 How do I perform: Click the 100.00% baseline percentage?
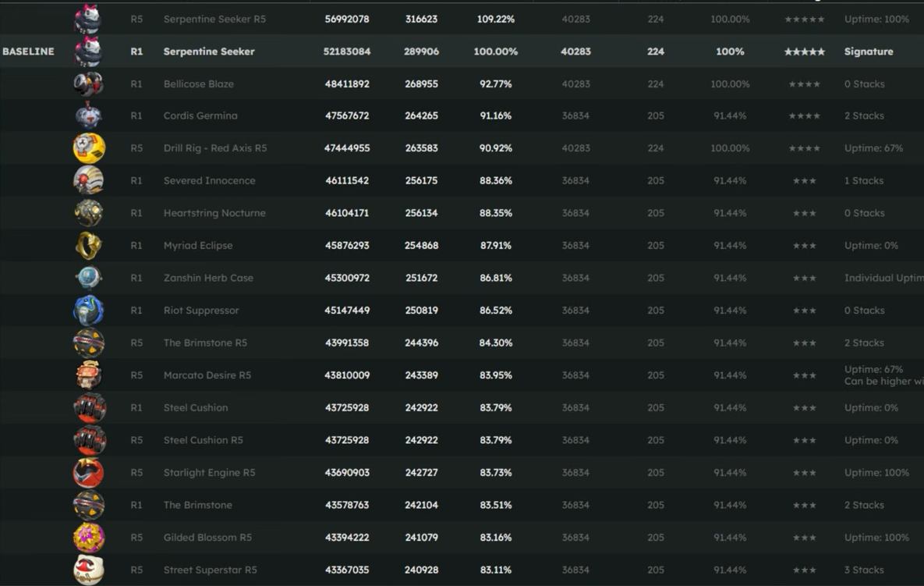click(496, 51)
